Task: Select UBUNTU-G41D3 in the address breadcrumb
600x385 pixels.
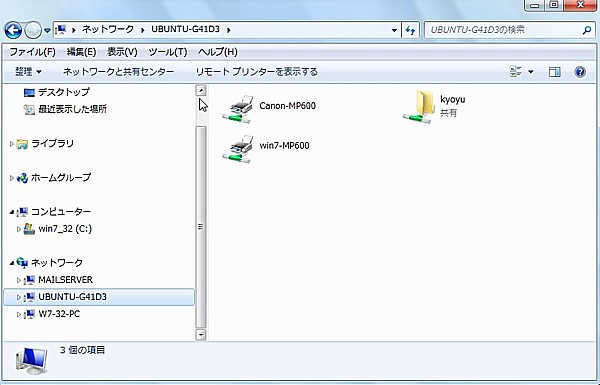Action: coord(186,29)
